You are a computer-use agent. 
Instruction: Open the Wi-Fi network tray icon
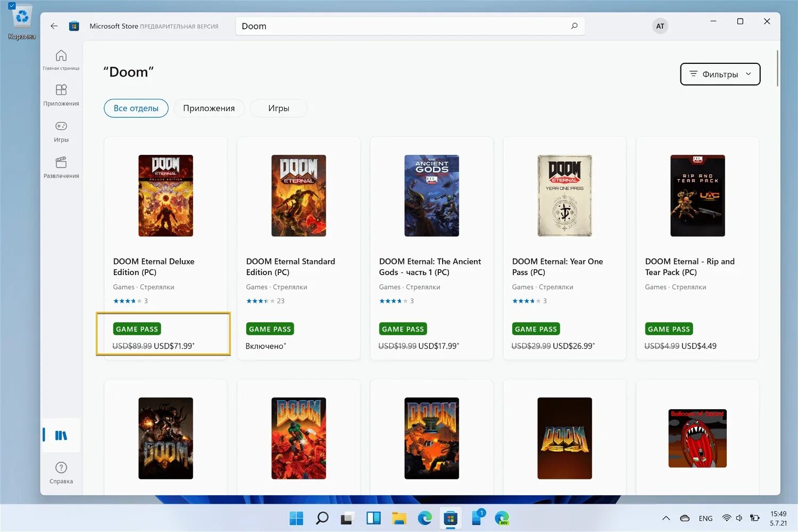pyautogui.click(x=726, y=518)
